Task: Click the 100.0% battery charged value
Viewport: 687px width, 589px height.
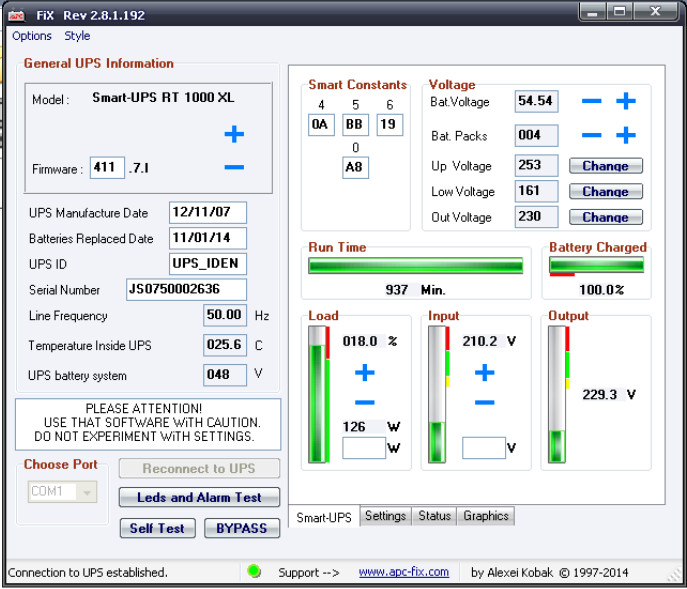Action: click(x=601, y=290)
